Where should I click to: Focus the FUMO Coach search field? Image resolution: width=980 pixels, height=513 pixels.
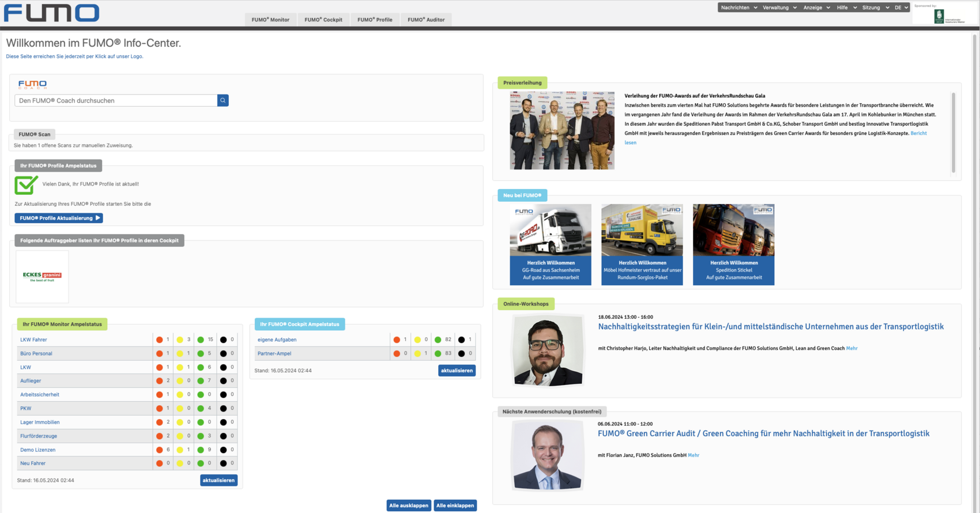(x=116, y=100)
